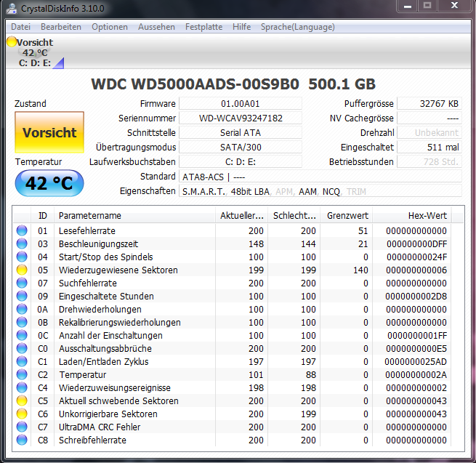The image size is (476, 463).
Task: Click the Laufwerksbuchstaben field showing C: D: E:
Action: [241, 162]
